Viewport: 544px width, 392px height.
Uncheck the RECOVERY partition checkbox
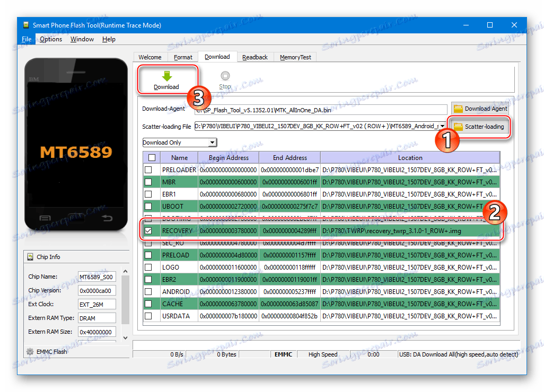click(149, 230)
